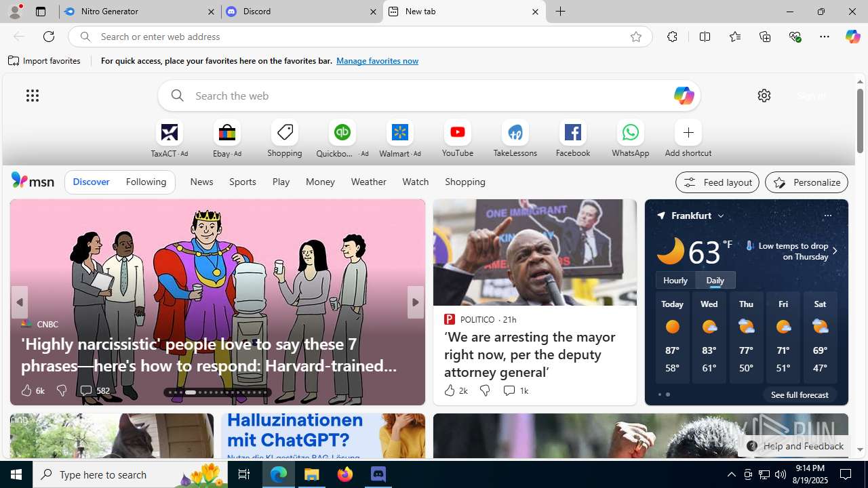
Task: Open the Watch menu item
Action: click(x=415, y=182)
